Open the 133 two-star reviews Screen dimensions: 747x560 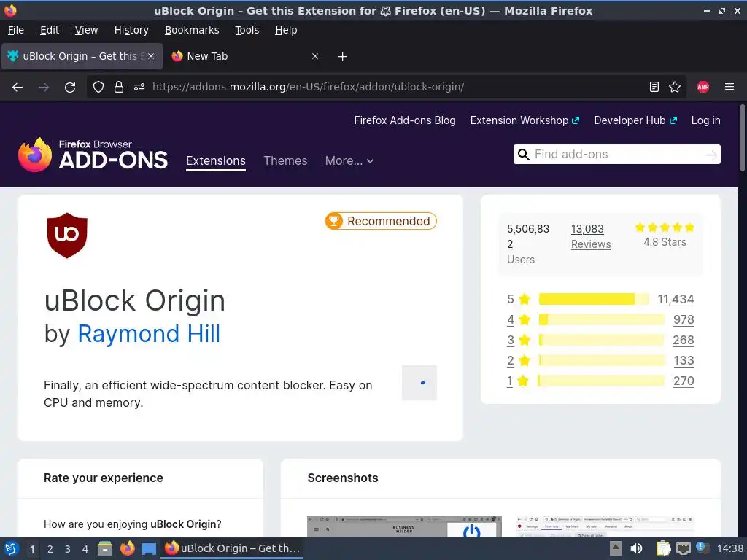coord(684,361)
